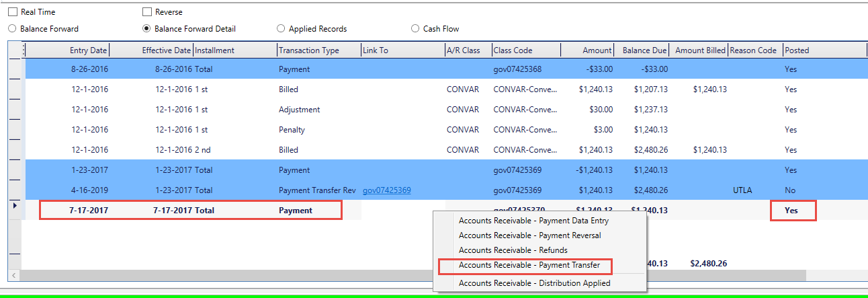Check the Reverse checkbox

(147, 12)
